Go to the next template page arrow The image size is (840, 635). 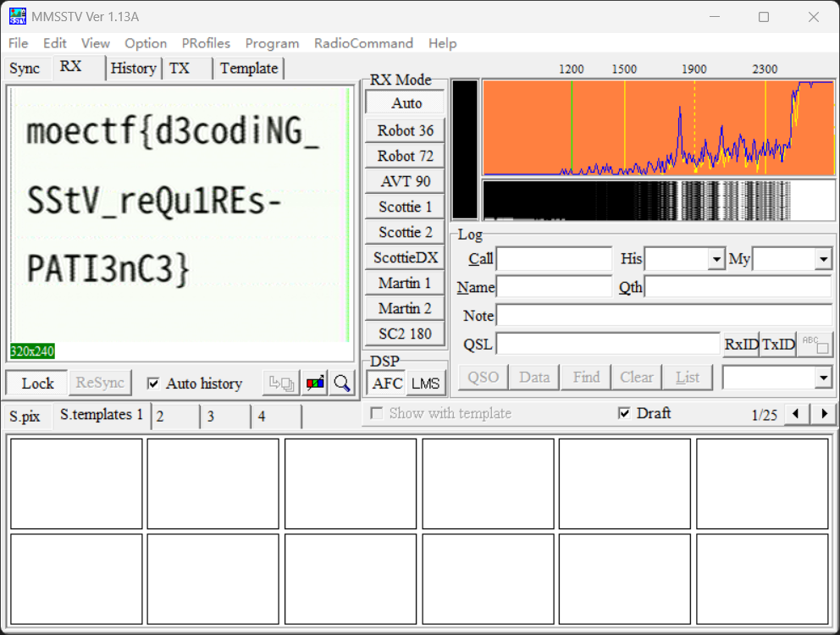click(823, 414)
